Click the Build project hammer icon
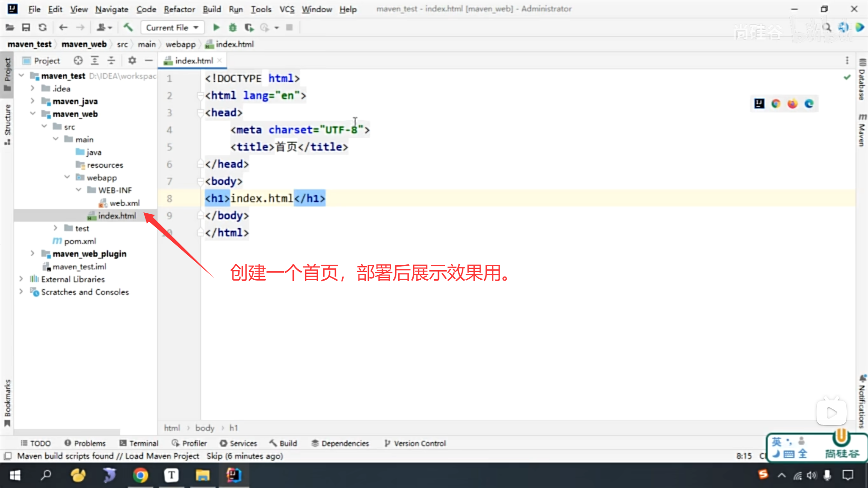Image resolution: width=868 pixels, height=488 pixels. 128,28
